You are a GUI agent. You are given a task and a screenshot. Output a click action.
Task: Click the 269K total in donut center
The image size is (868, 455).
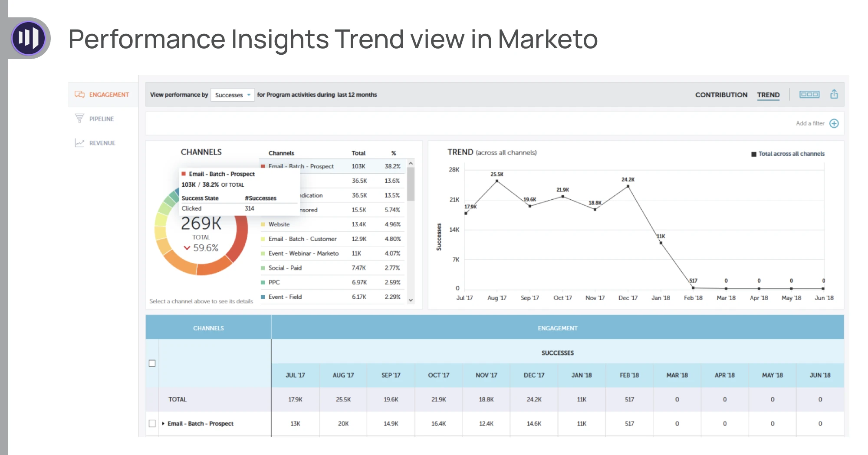201,223
